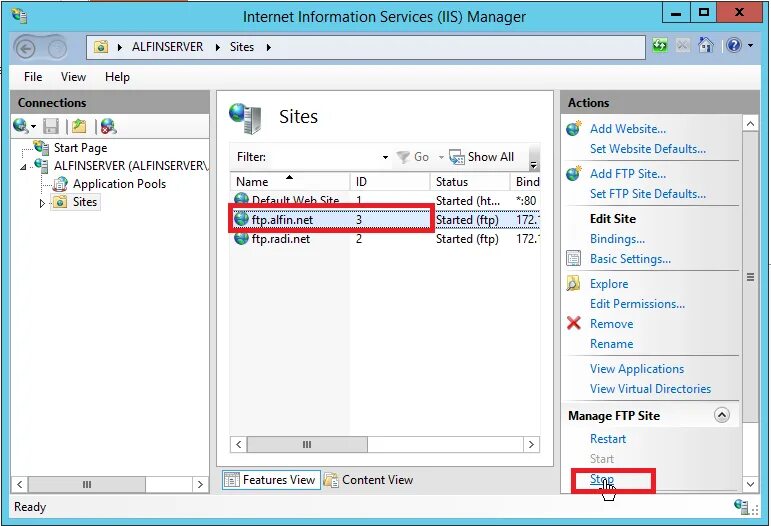Click the red X Remove icon
Image resolution: width=771 pixels, height=526 pixels.
click(x=573, y=323)
